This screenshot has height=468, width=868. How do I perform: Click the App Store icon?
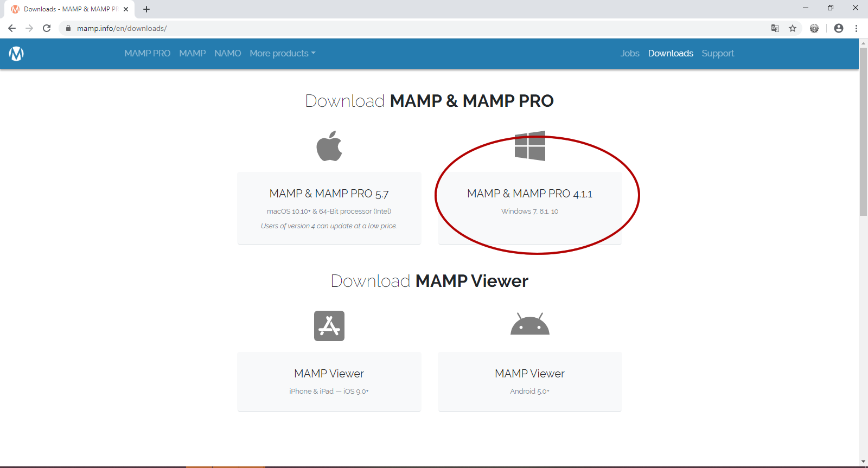pyautogui.click(x=329, y=326)
